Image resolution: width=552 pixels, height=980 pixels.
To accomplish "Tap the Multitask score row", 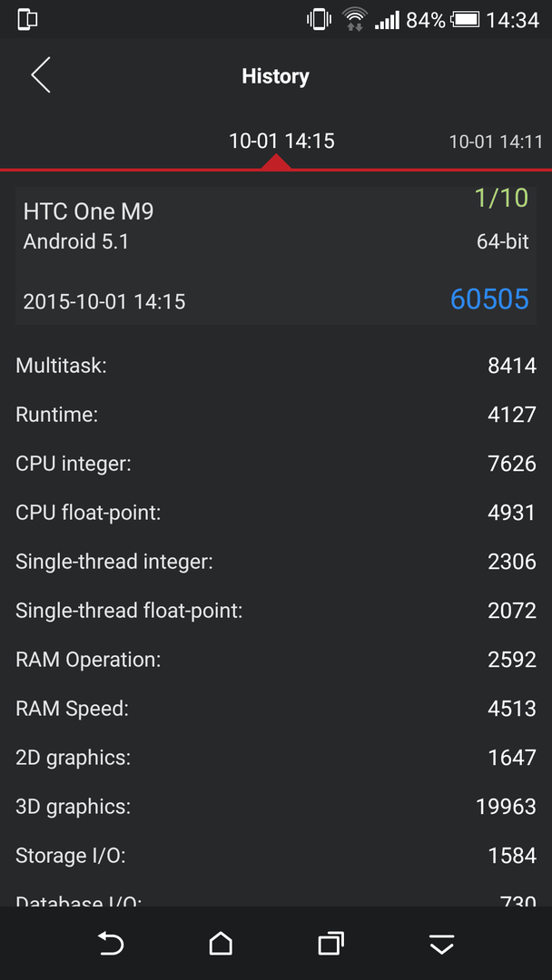I will click(276, 365).
